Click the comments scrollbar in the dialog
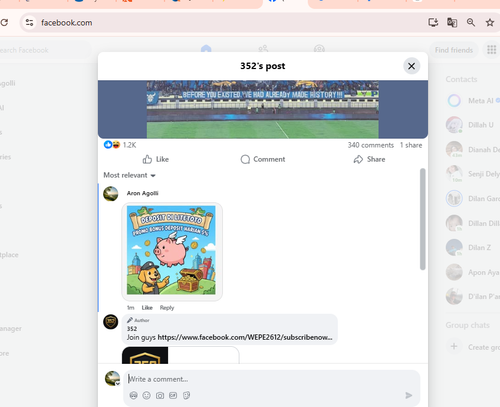The image size is (500, 407). (423, 219)
